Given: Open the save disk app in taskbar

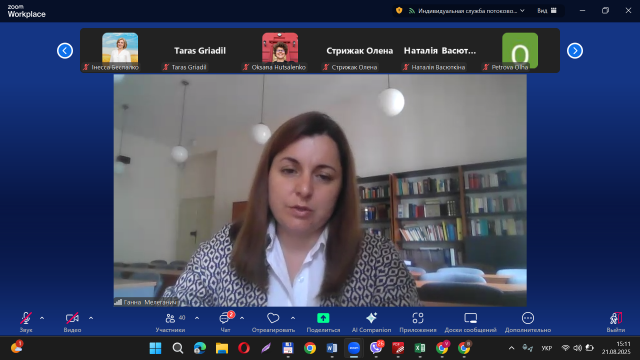Looking at the screenshot, I should tap(288, 348).
